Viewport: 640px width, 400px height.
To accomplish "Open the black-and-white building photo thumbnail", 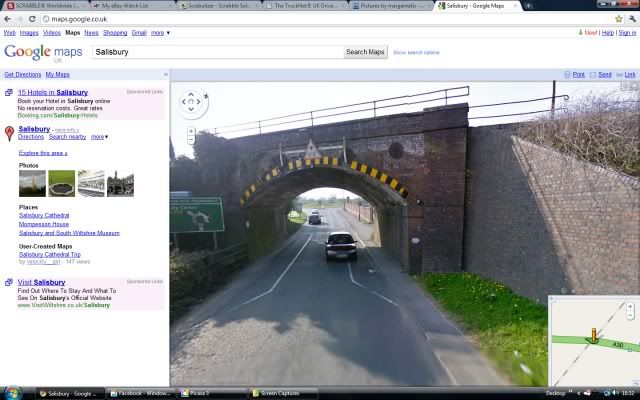I will [x=120, y=184].
